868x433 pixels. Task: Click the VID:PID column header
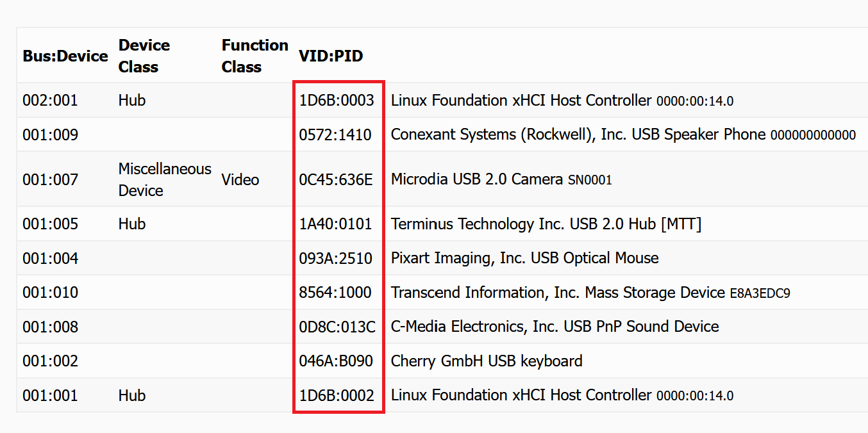(x=331, y=56)
